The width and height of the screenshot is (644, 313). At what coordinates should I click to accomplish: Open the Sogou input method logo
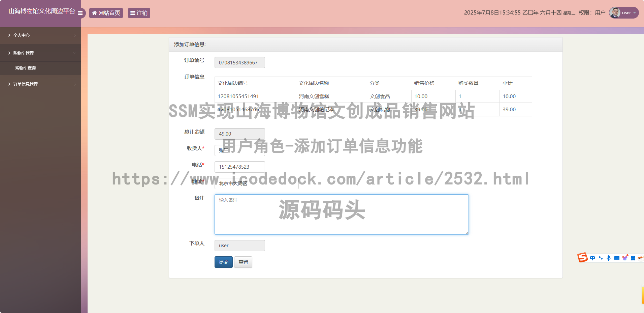(x=582, y=258)
